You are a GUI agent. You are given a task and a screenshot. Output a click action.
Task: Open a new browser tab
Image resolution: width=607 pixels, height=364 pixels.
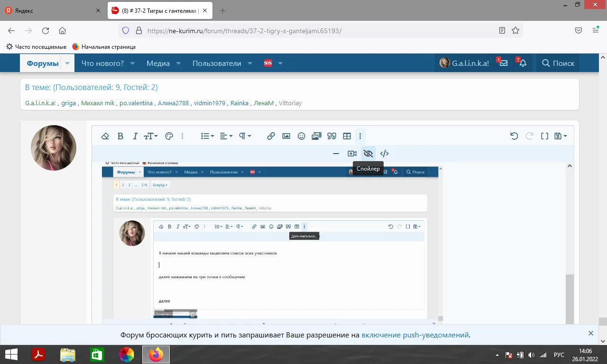click(223, 10)
